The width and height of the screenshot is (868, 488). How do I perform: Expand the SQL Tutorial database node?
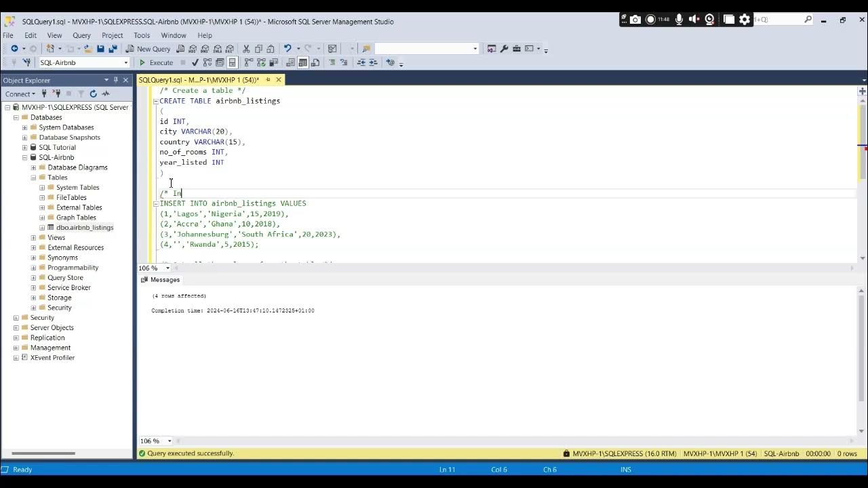[x=24, y=147]
